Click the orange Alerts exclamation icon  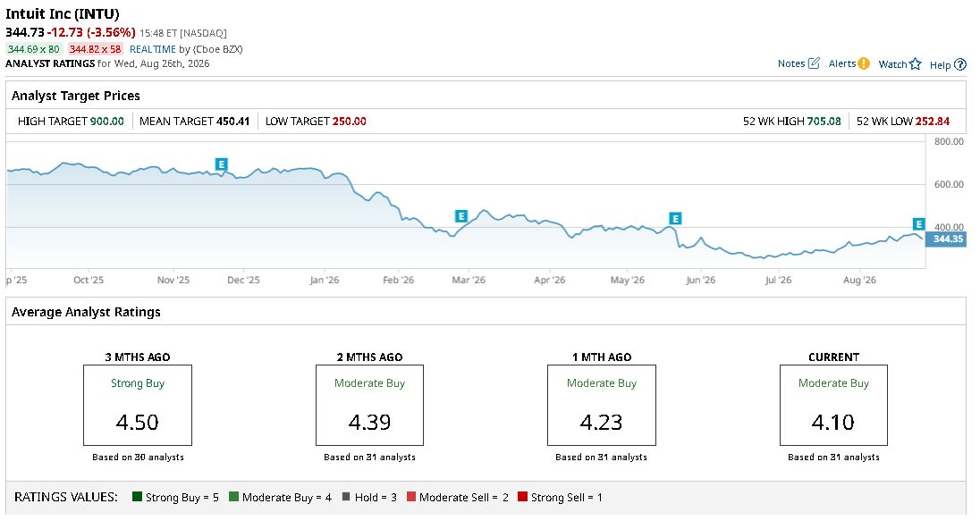(x=864, y=63)
